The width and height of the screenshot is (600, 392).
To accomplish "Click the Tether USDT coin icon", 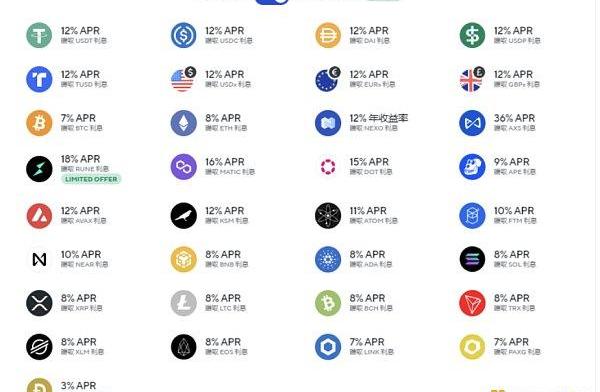I will pyautogui.click(x=39, y=35).
